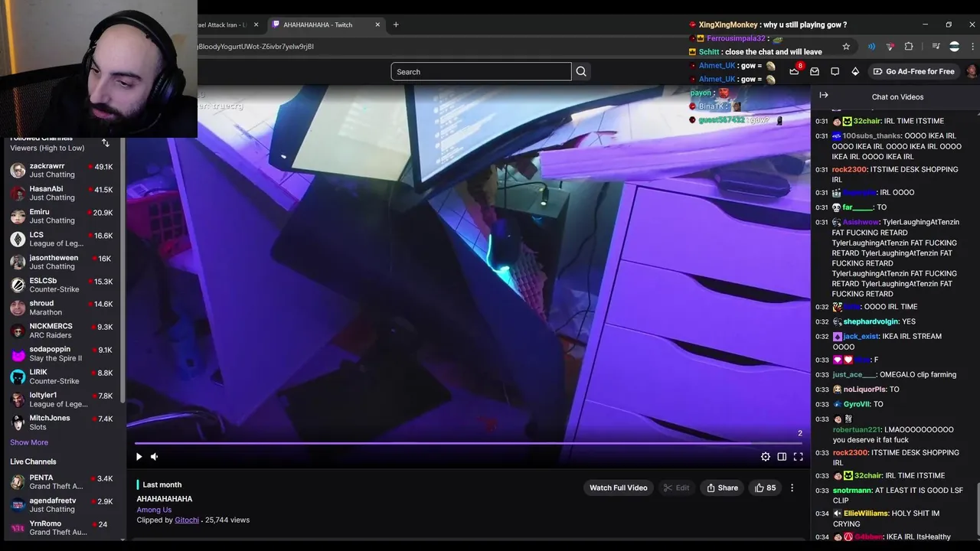Click chat username noLiquorPls

click(x=865, y=390)
